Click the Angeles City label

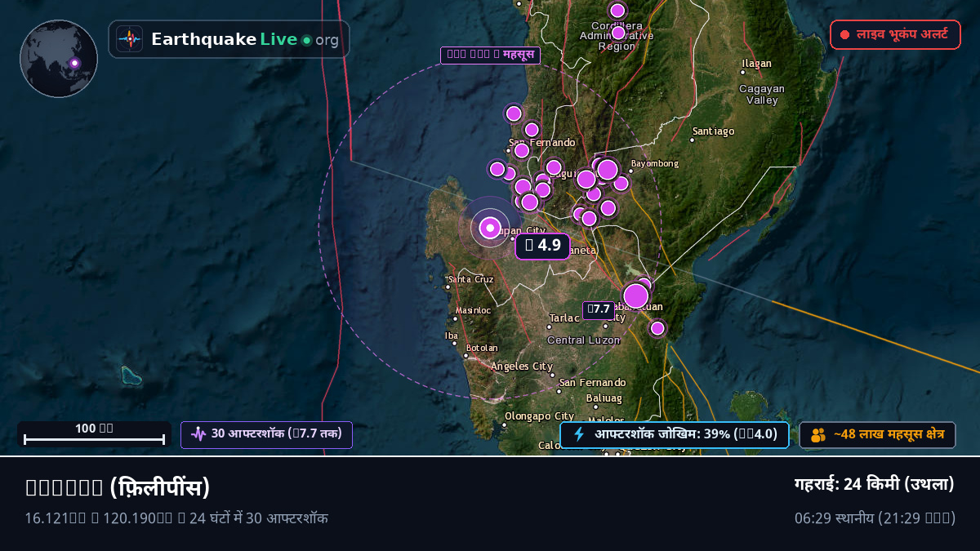pyautogui.click(x=522, y=367)
